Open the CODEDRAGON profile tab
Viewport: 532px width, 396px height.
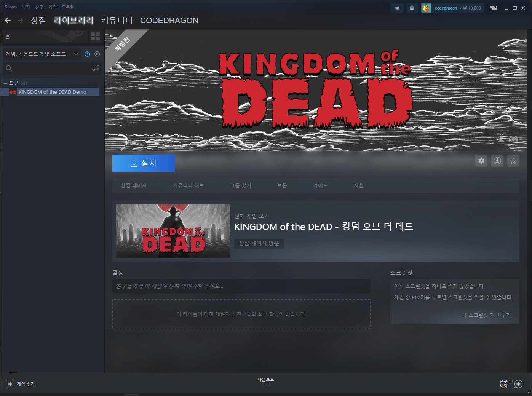pos(169,20)
